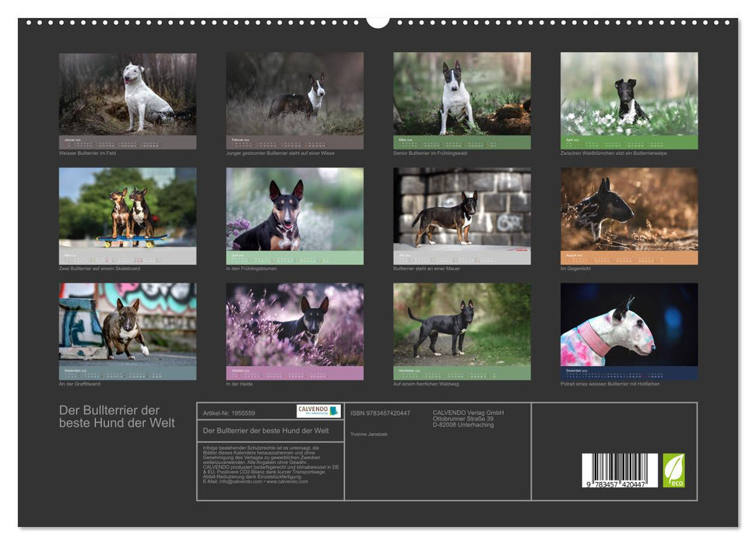Click the skateboard dogs Mai thumbnail
756x545 pixels.
tap(125, 210)
